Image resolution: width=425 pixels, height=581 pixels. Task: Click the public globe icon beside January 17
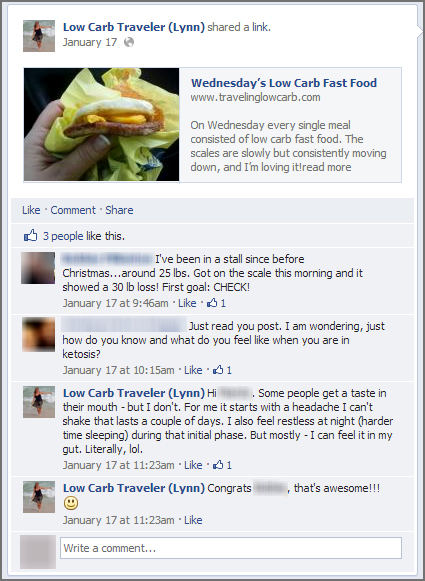[129, 43]
